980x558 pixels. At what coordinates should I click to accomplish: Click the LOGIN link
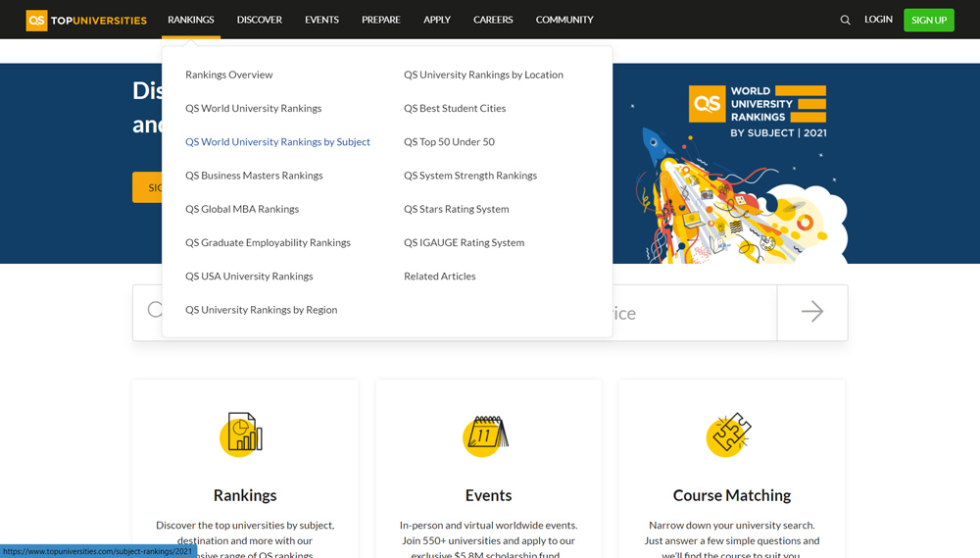click(x=878, y=20)
